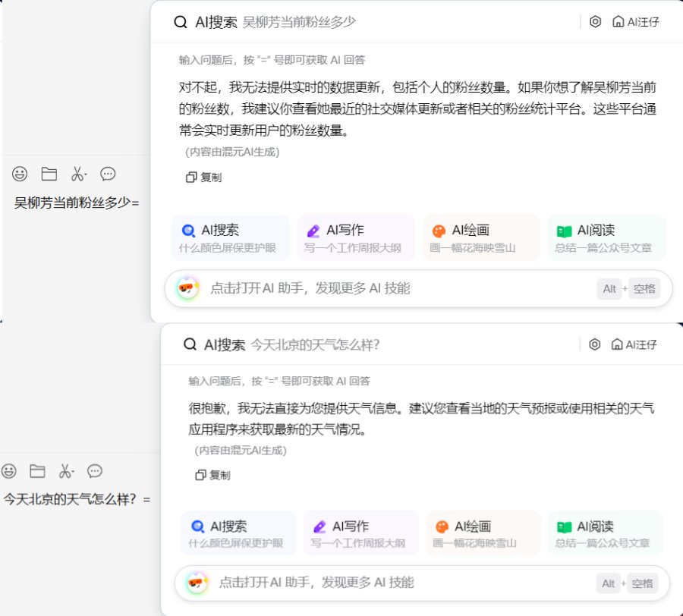Screen dimensions: 683x616
Task: Select scissors screenshot tool above Beijing weather message
Action: (65, 471)
